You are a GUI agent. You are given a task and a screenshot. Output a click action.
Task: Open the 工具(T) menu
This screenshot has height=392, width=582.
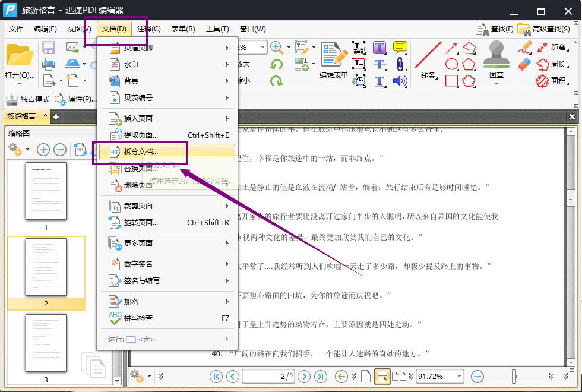coord(217,29)
